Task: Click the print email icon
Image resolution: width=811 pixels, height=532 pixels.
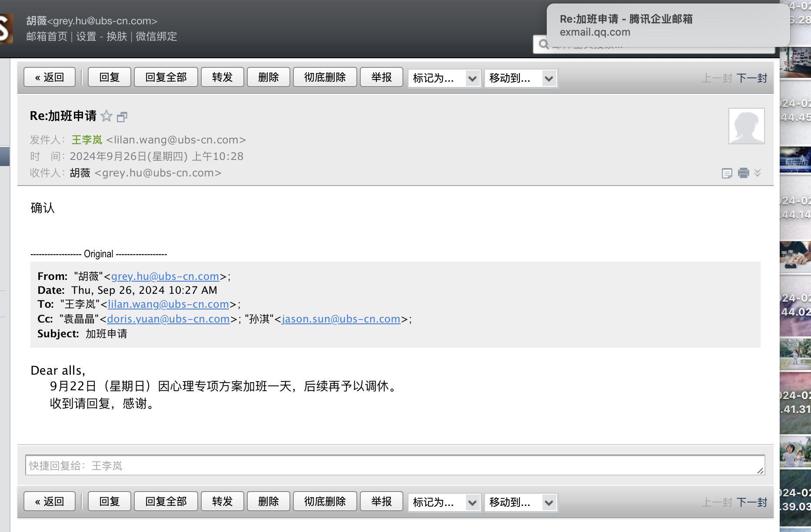Action: pyautogui.click(x=743, y=173)
